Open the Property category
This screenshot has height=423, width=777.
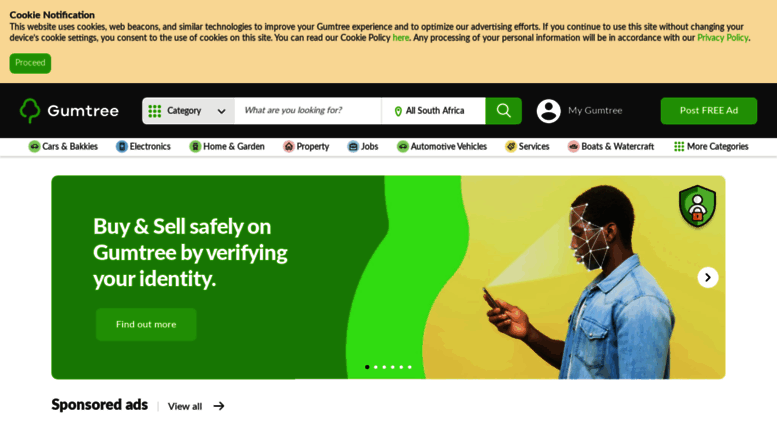(x=306, y=147)
